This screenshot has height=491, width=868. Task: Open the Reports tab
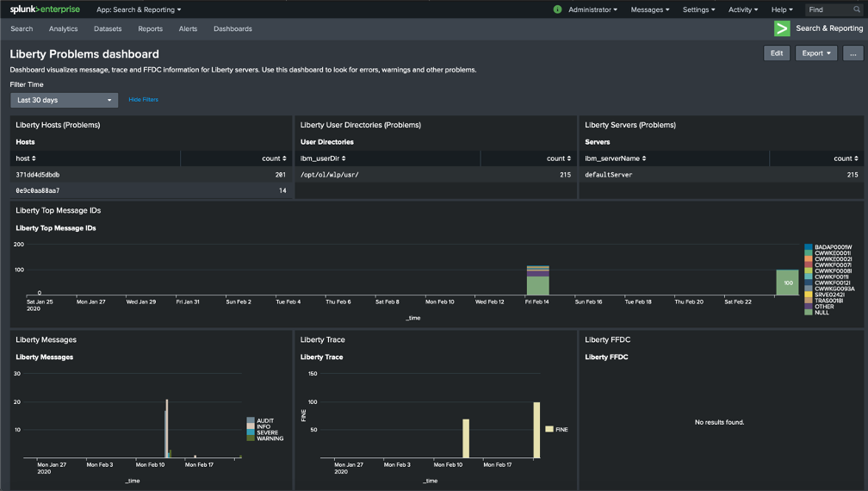[150, 28]
